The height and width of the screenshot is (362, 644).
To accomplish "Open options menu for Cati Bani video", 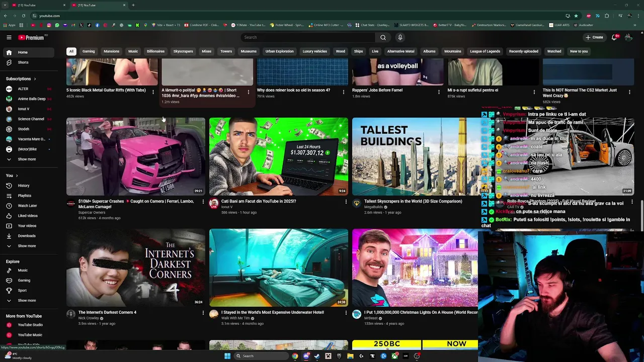I will 346,202.
